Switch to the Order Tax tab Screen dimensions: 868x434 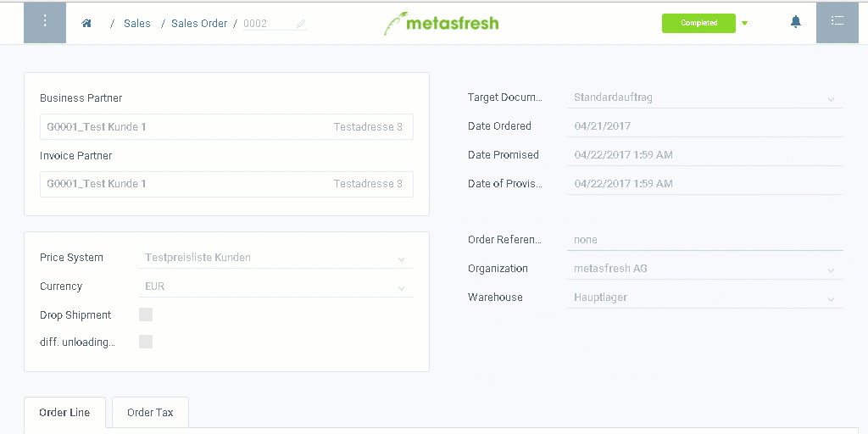pyautogui.click(x=150, y=413)
